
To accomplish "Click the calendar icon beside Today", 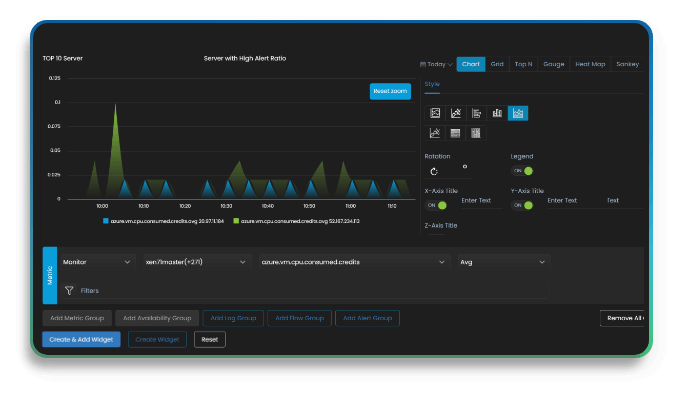I will [x=422, y=64].
